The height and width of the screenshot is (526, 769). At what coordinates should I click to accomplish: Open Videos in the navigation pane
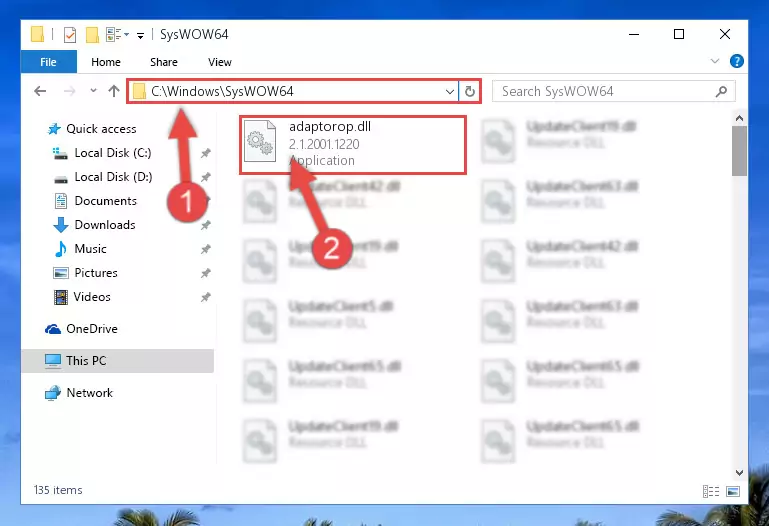tap(92, 297)
